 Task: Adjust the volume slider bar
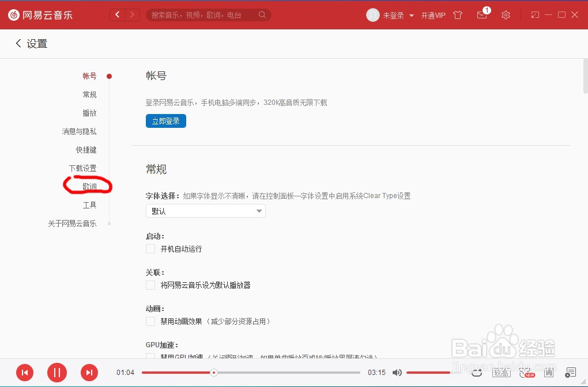tap(434, 373)
